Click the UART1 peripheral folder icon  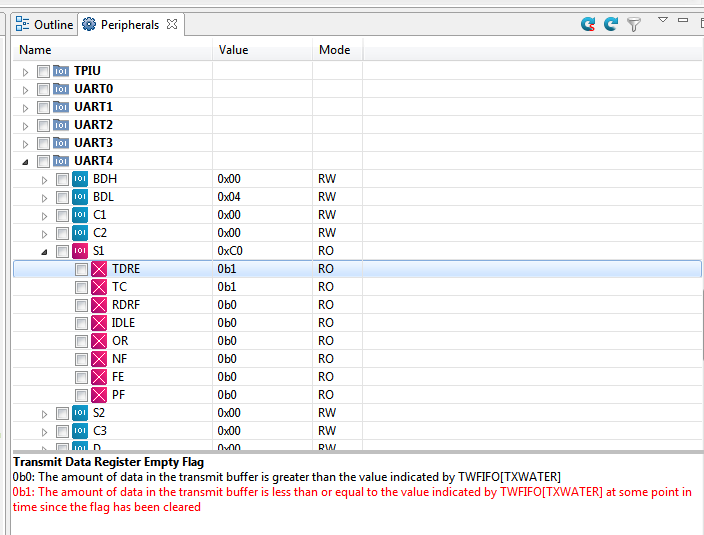61,107
